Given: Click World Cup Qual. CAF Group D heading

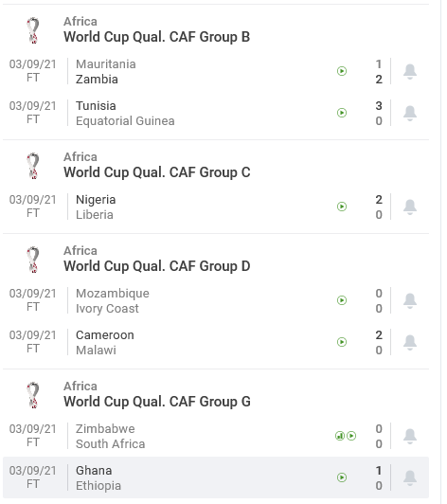Looking at the screenshot, I should [157, 266].
